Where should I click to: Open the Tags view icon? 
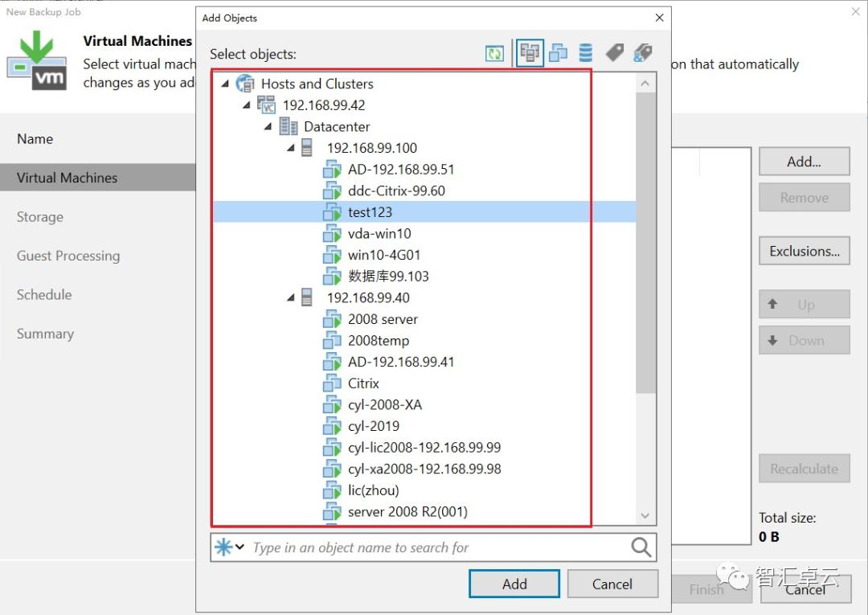pyautogui.click(x=615, y=53)
